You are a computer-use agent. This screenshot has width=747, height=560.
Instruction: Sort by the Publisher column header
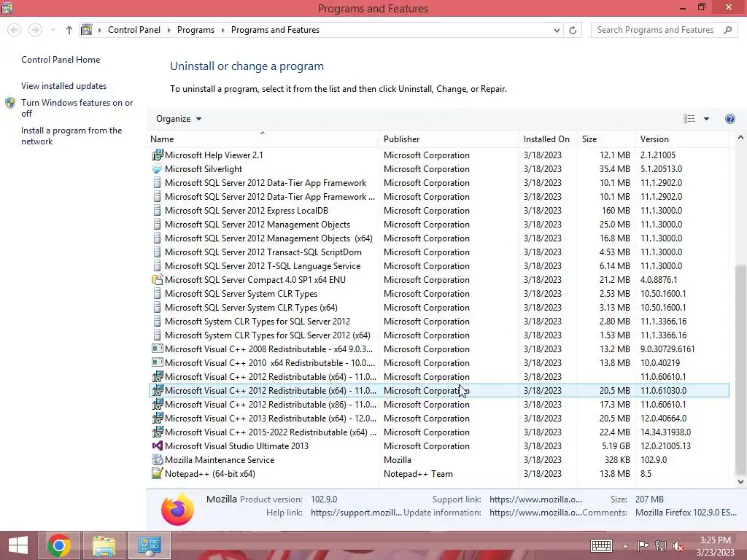coord(449,139)
